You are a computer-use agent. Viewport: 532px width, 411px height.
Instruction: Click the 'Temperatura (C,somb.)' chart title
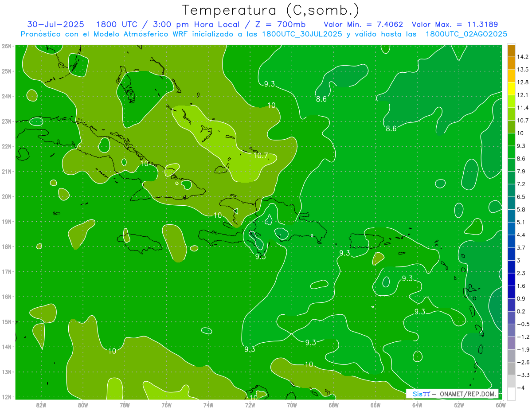click(x=270, y=10)
